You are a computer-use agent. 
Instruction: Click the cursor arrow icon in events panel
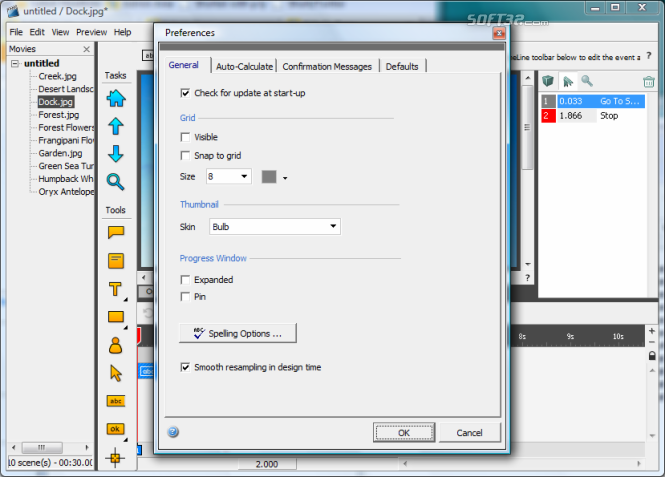coord(568,81)
